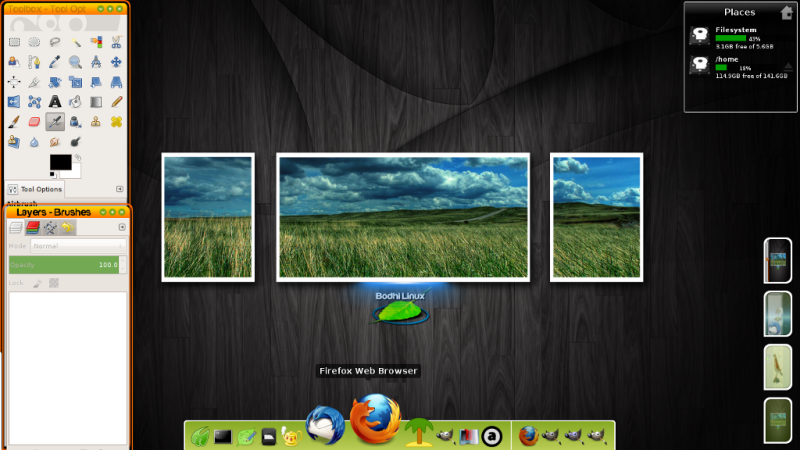Select the Blur/Sharpen droplet tool
The image size is (800, 450).
coord(34,142)
